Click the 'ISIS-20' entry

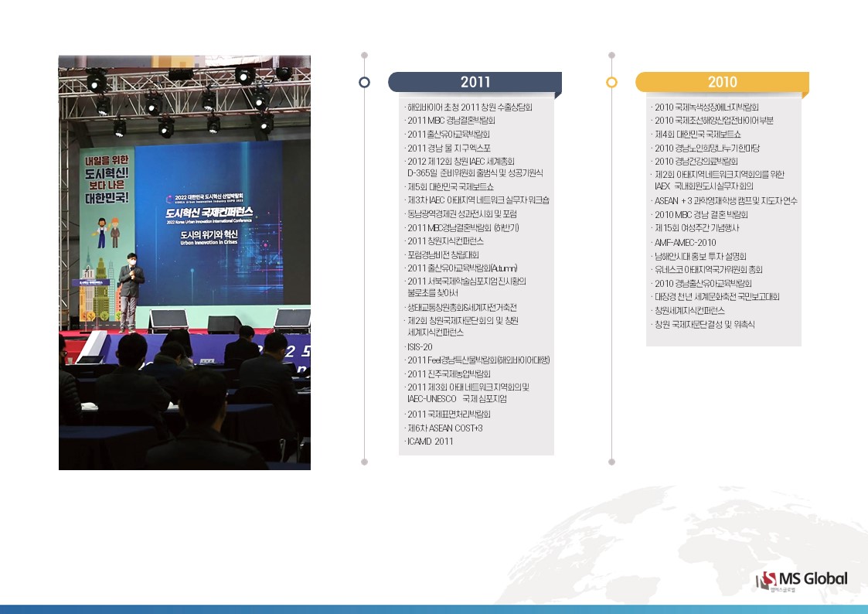420,347
